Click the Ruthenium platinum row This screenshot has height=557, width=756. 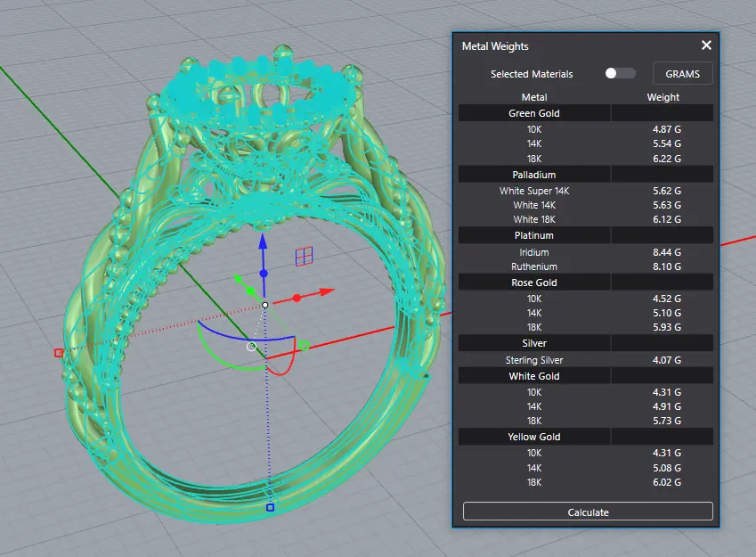point(585,266)
